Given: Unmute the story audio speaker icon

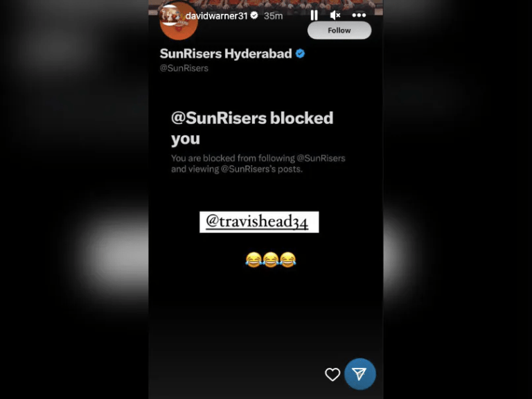Looking at the screenshot, I should (x=335, y=15).
